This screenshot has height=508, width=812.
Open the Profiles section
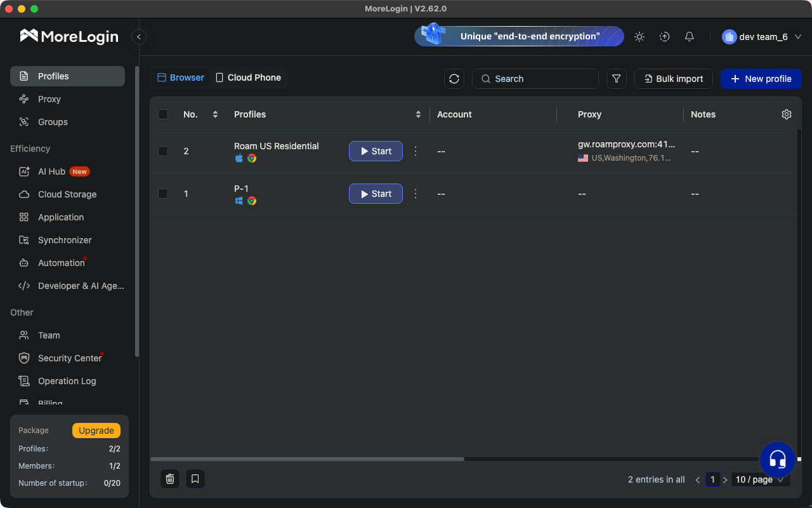tap(67, 76)
